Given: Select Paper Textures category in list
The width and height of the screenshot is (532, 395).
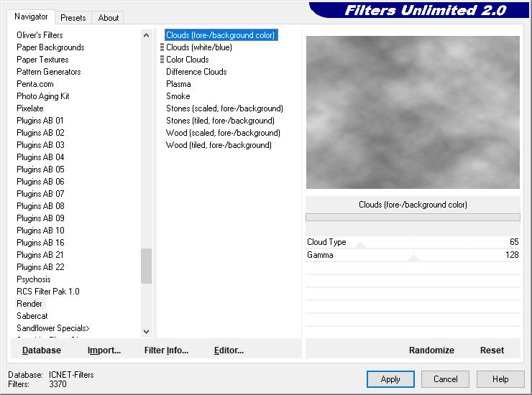Looking at the screenshot, I should pyautogui.click(x=42, y=60).
